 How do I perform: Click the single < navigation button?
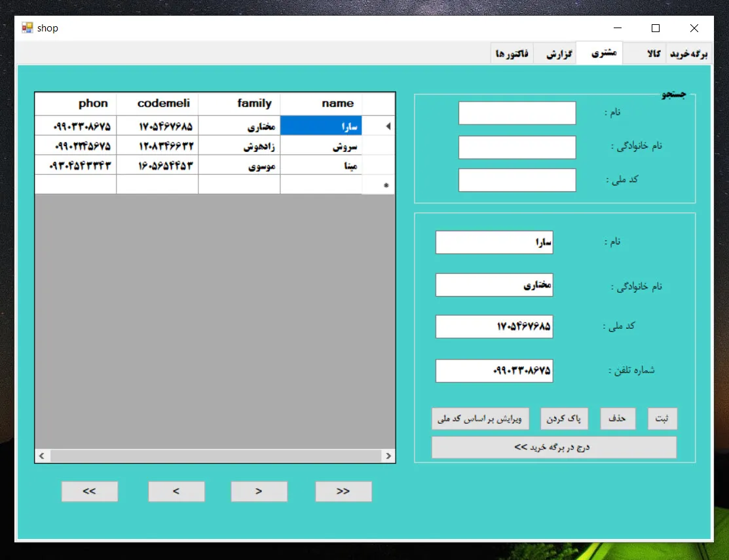click(176, 491)
